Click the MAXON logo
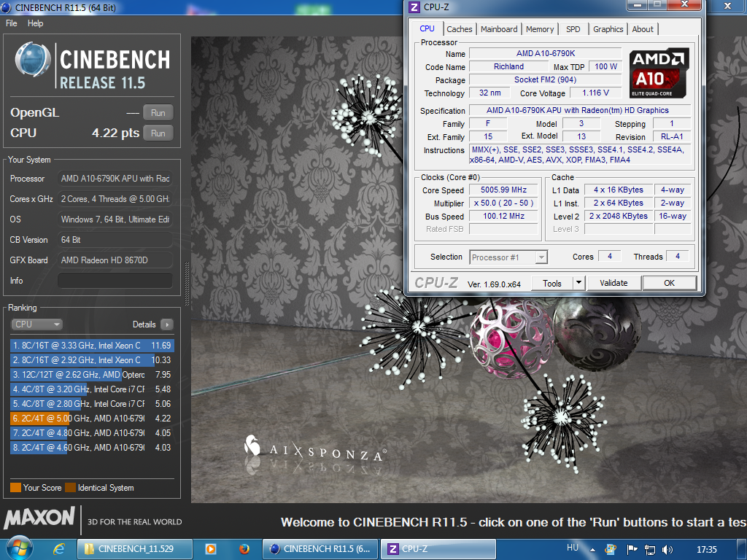This screenshot has height=560, width=747. tap(39, 518)
